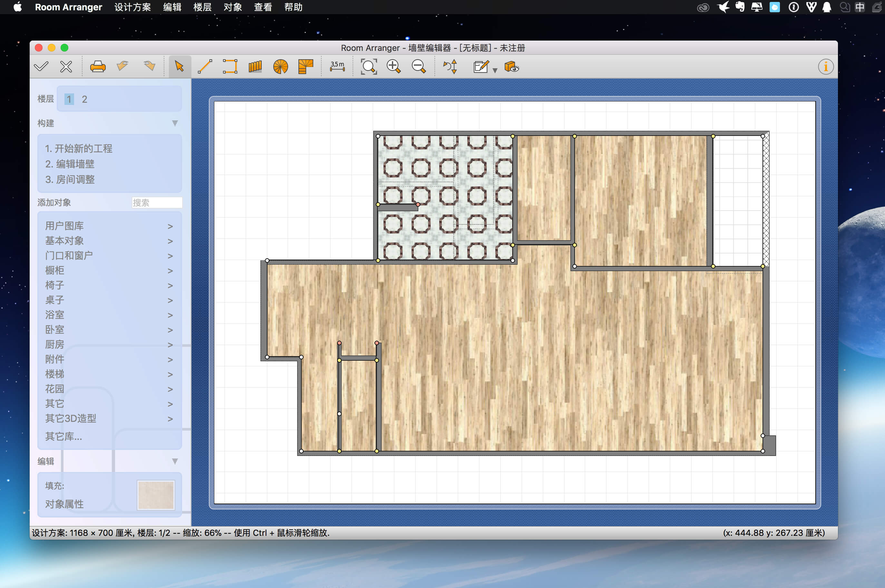Click 1. 开始新的工程
885x588 pixels.
click(78, 148)
